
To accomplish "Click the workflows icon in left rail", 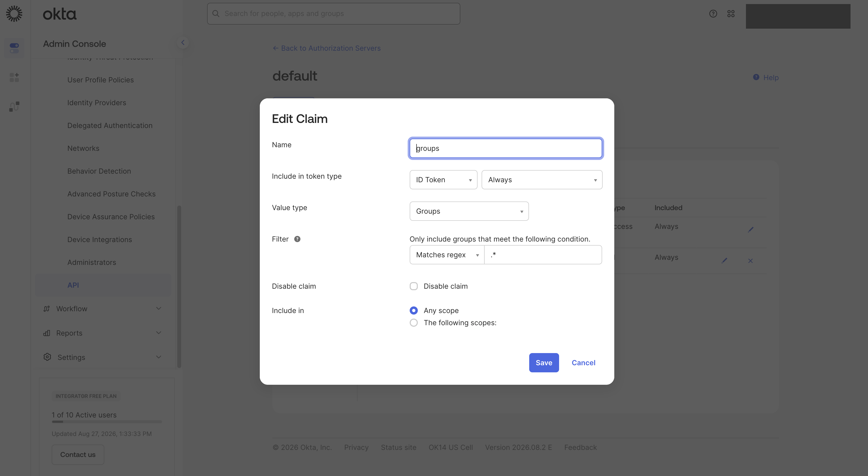I will 14,107.
